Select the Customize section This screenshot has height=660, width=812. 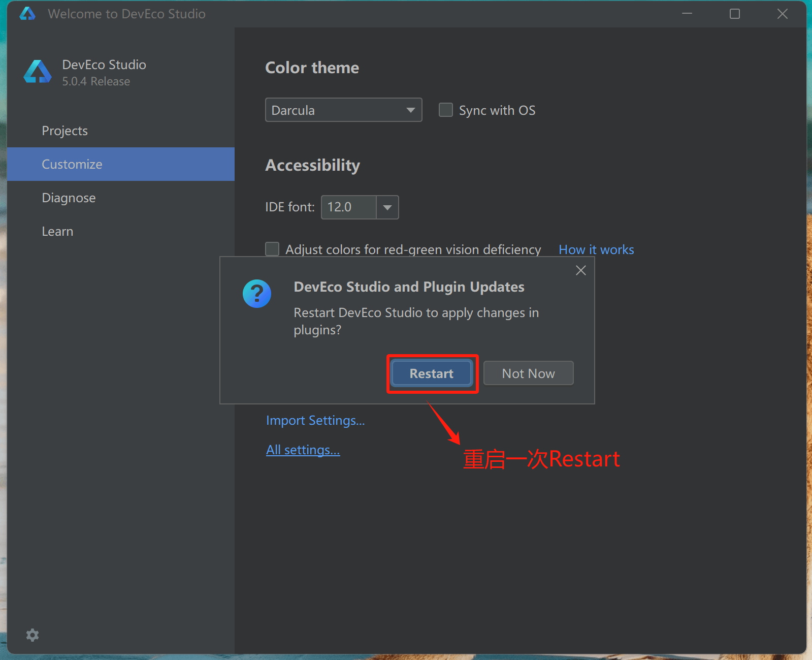tap(121, 164)
